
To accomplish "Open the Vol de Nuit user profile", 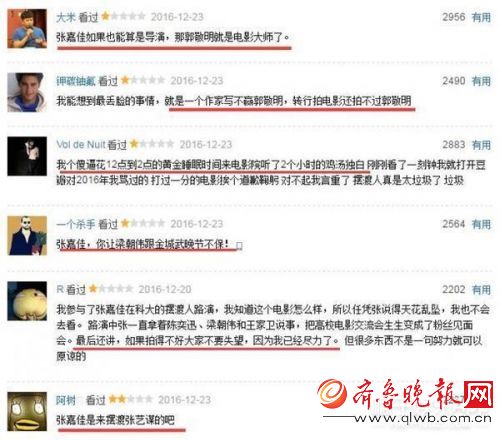I will tap(81, 144).
